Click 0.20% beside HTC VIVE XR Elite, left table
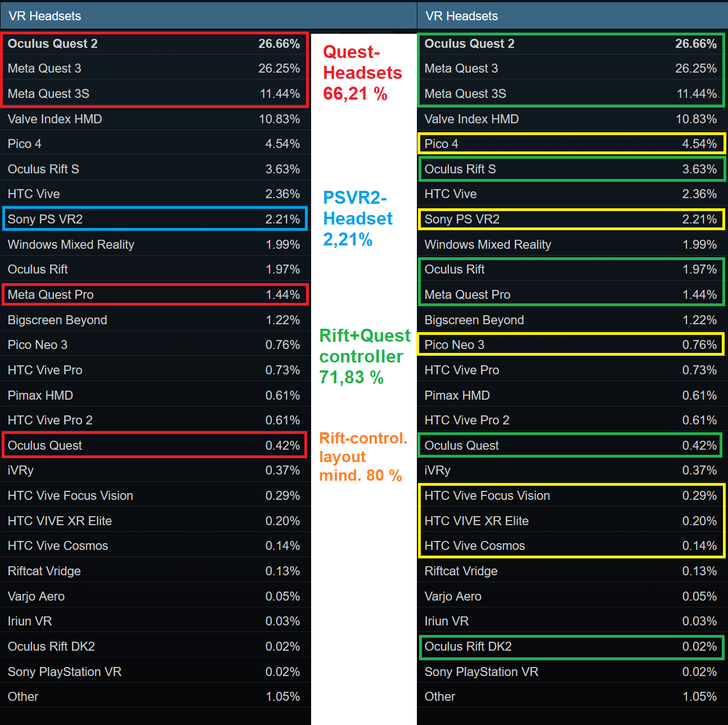This screenshot has height=725, width=728. 282,521
